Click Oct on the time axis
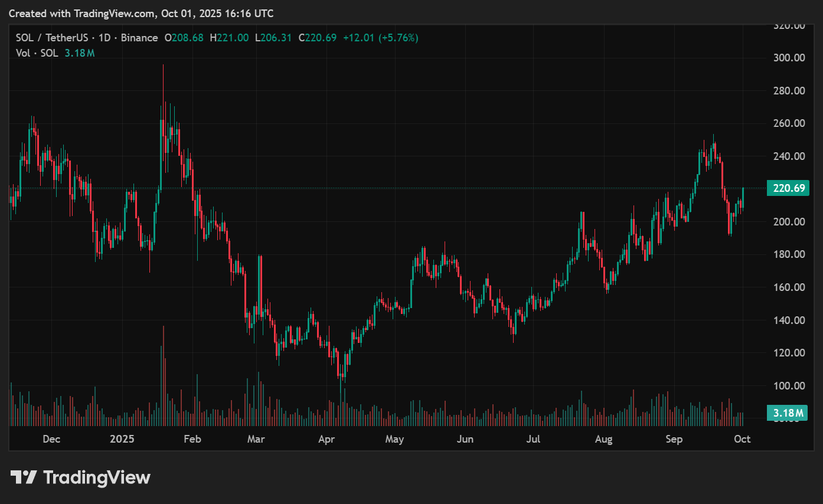 pos(742,439)
